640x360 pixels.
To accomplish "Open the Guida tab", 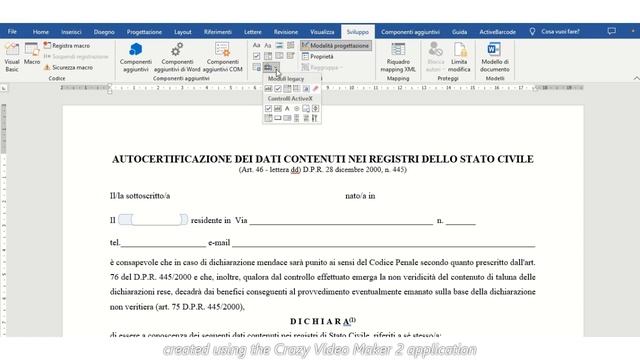I will [x=459, y=31].
